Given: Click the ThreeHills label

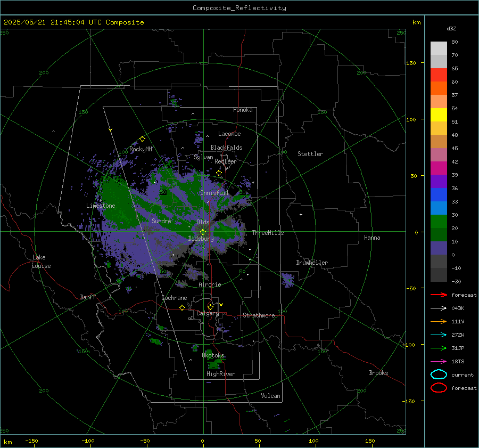Looking at the screenshot, I should click(x=268, y=233).
